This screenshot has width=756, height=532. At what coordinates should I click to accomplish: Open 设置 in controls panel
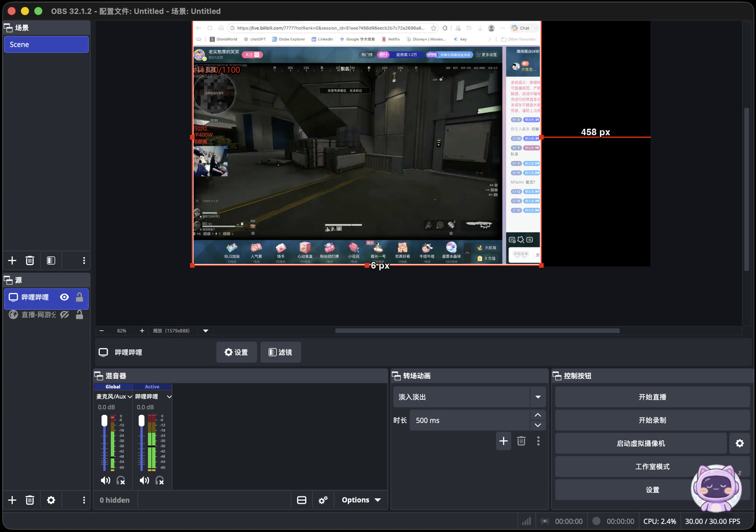pyautogui.click(x=652, y=490)
